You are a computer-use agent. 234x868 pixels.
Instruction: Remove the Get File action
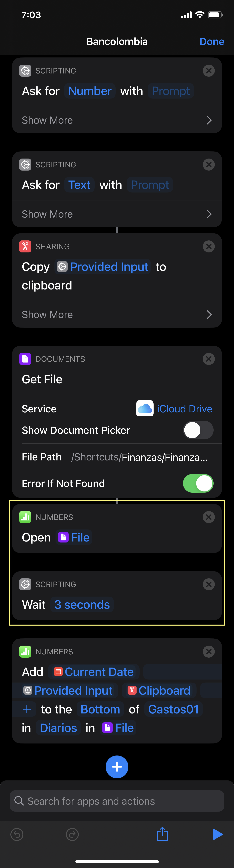[x=209, y=359]
